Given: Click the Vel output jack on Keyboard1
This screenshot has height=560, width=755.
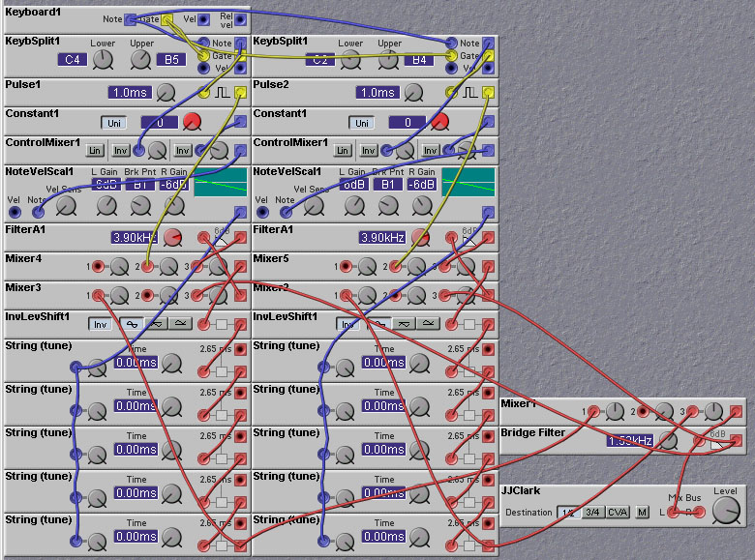Looking at the screenshot, I should click(x=204, y=18).
